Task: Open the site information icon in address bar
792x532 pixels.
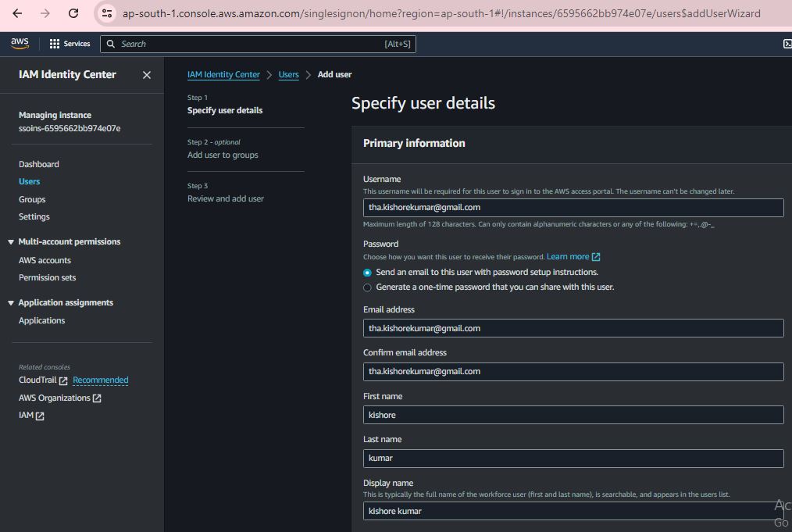Action: tap(108, 13)
